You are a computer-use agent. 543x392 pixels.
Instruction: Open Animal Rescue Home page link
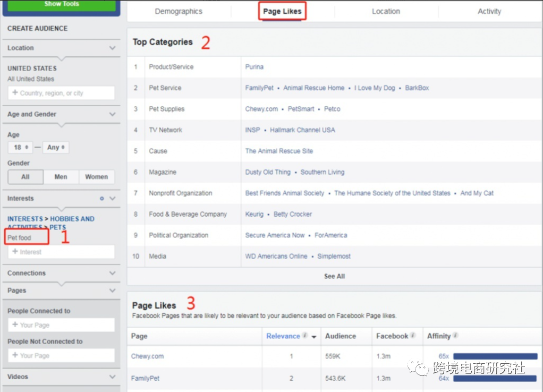(314, 88)
